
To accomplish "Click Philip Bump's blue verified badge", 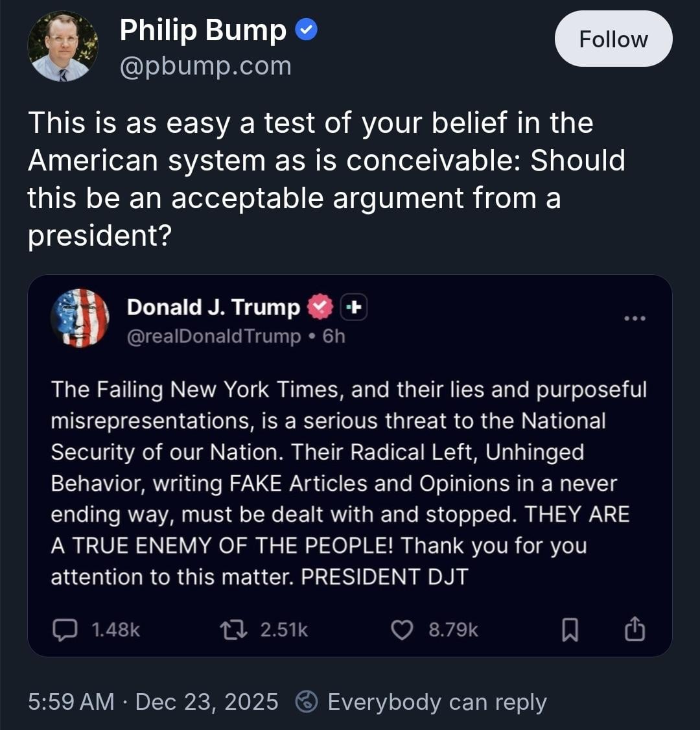I will pyautogui.click(x=306, y=30).
